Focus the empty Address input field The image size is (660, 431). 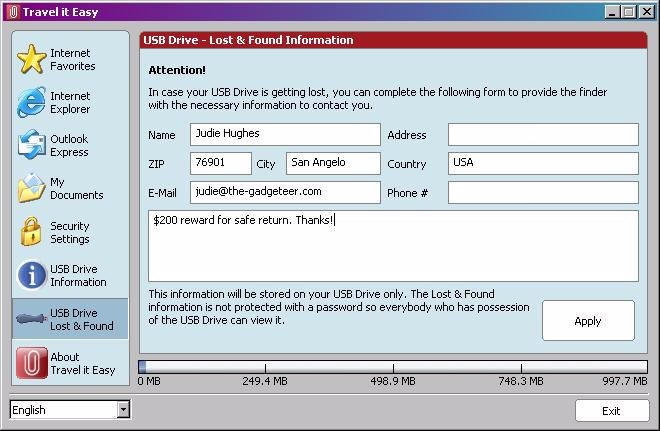coord(542,135)
